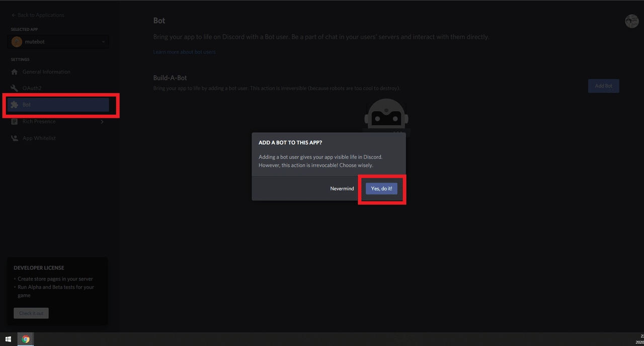Viewport: 644px width, 346px height.
Task: Click the Chrome taskbar icon
Action: coord(26,339)
